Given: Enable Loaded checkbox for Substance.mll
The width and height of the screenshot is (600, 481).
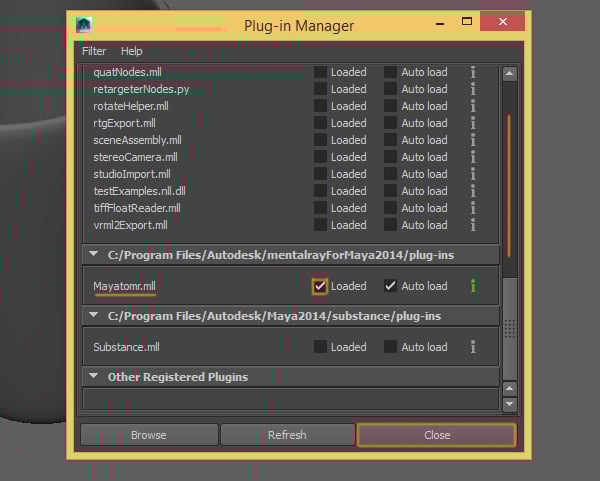Looking at the screenshot, I should click(x=320, y=347).
